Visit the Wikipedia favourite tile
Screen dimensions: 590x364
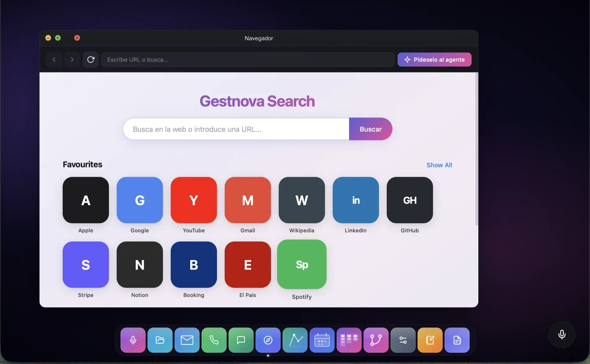(x=302, y=200)
